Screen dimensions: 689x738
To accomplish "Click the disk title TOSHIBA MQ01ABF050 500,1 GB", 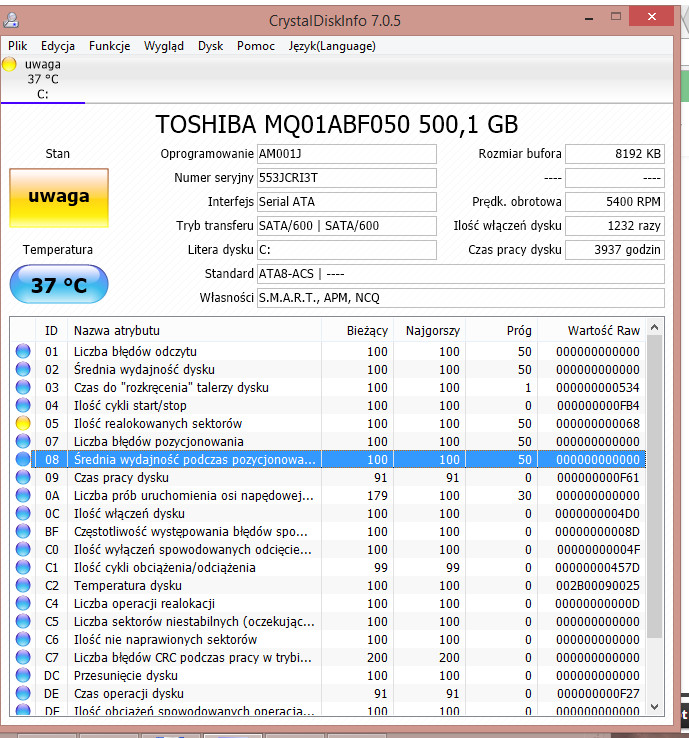I will (x=336, y=125).
